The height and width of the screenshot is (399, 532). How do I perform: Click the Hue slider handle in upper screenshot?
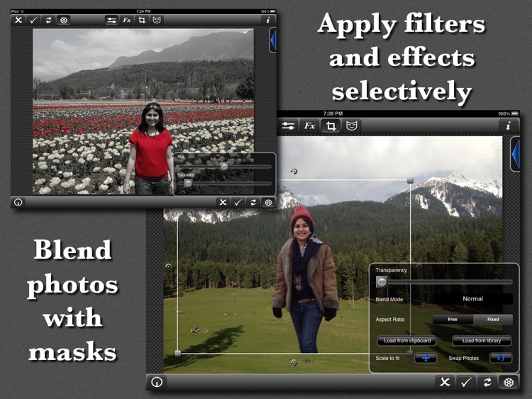[x=224, y=167]
